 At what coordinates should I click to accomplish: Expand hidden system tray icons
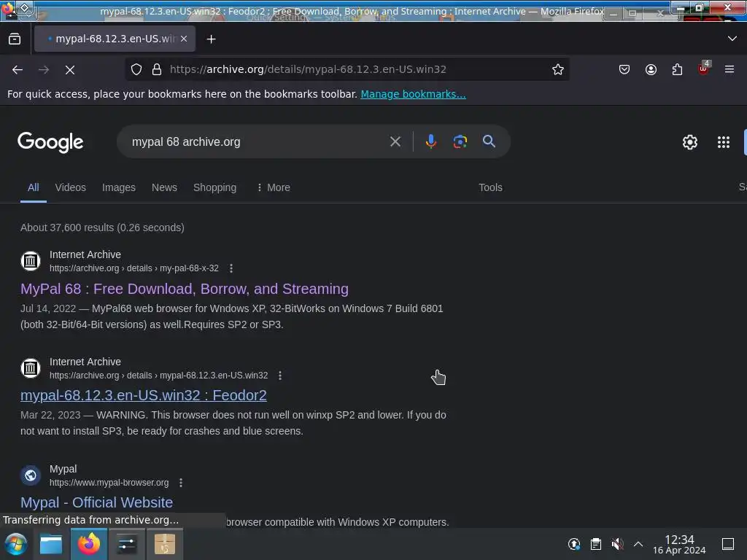[x=638, y=544]
